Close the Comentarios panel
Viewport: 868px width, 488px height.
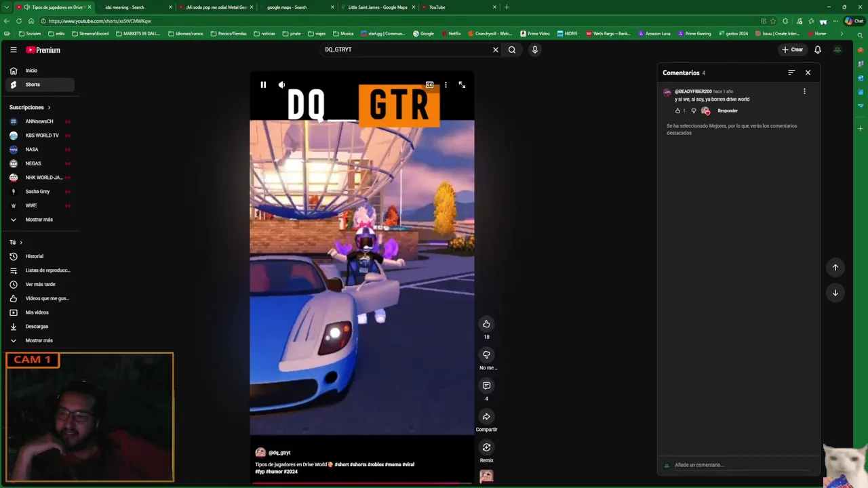808,73
